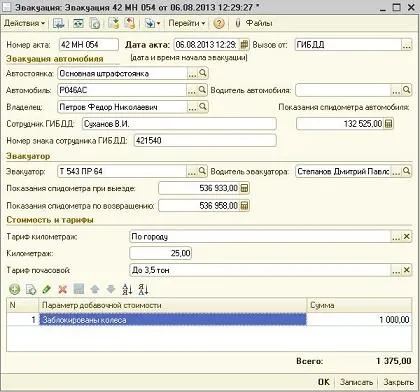Delete row with the red X icon

point(62,289)
